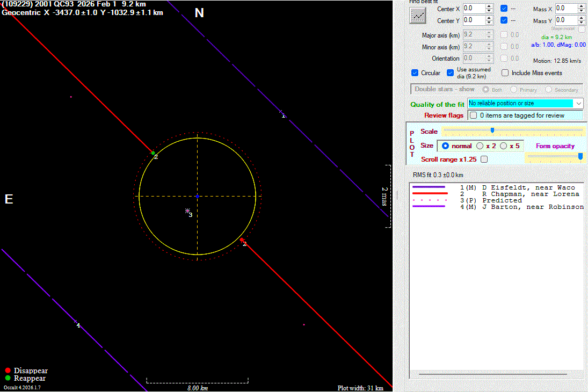Uncheck the Center X fit checkbox
The width and height of the screenshot is (588, 392).
coord(504,9)
